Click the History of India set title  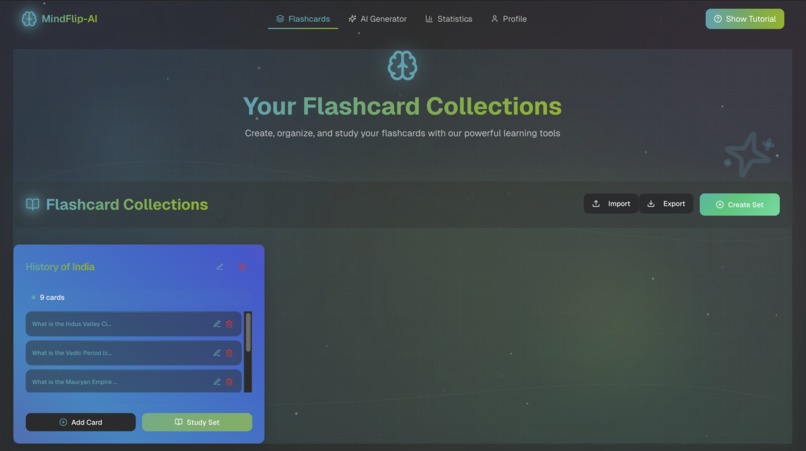[60, 267]
